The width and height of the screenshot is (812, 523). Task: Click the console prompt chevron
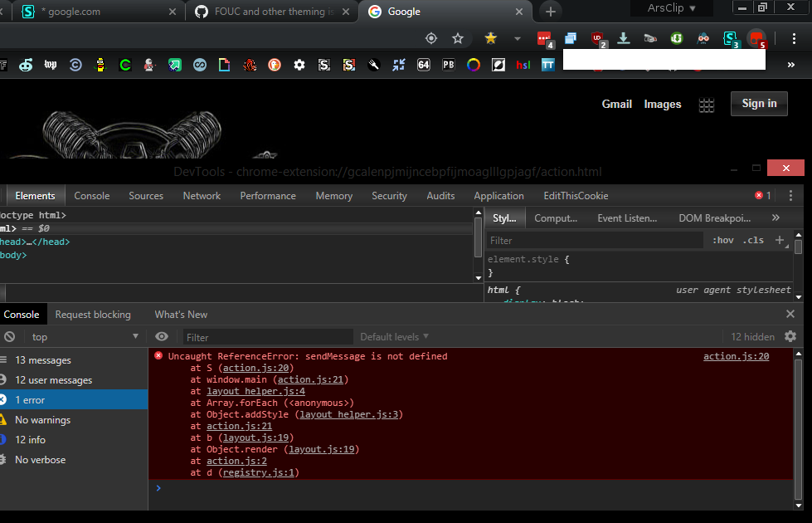(x=158, y=488)
